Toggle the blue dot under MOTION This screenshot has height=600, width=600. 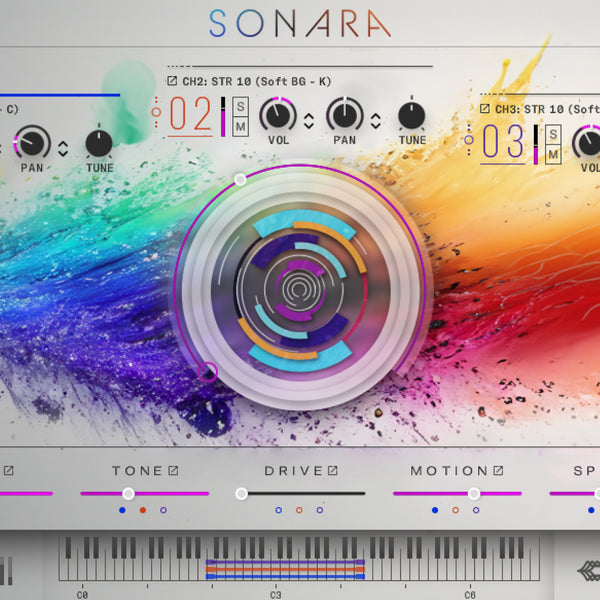point(435,510)
